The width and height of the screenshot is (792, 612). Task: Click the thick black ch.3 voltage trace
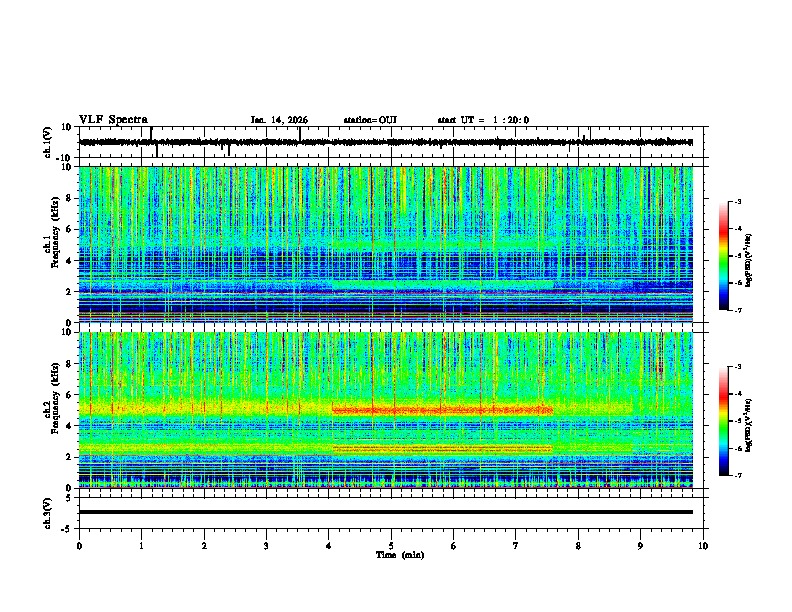click(x=386, y=512)
